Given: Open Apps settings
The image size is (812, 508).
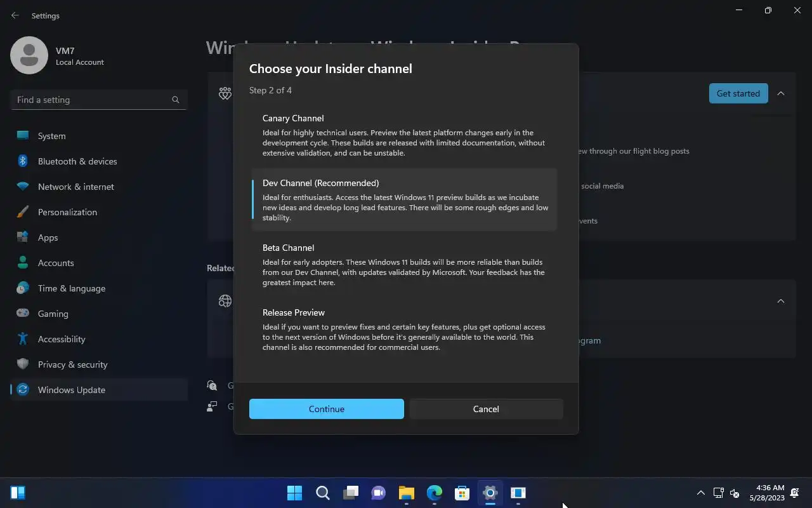Looking at the screenshot, I should (99, 237).
